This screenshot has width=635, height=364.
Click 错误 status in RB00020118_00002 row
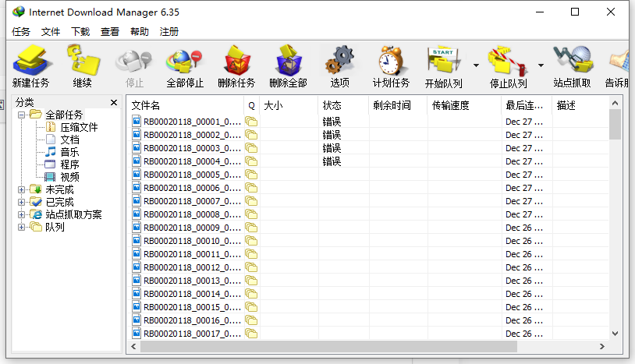click(x=332, y=135)
